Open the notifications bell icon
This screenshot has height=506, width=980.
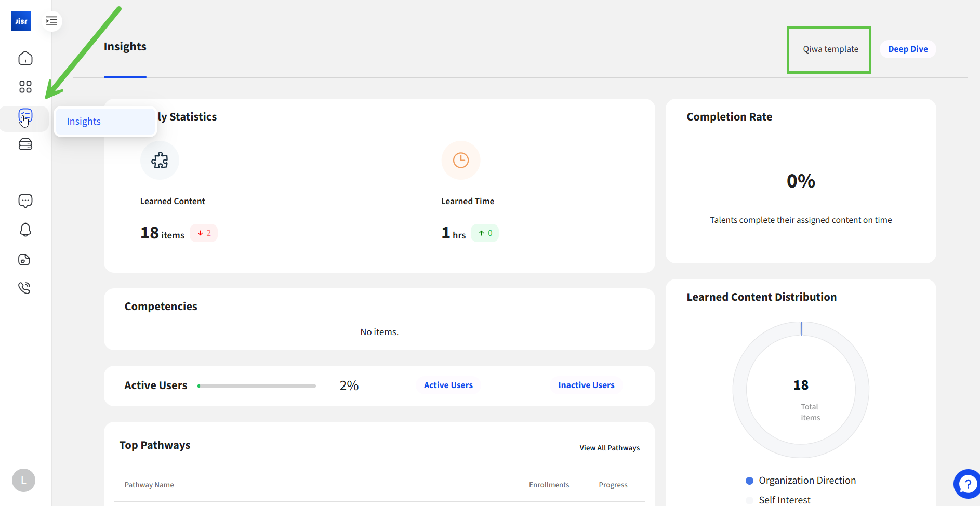(x=25, y=230)
